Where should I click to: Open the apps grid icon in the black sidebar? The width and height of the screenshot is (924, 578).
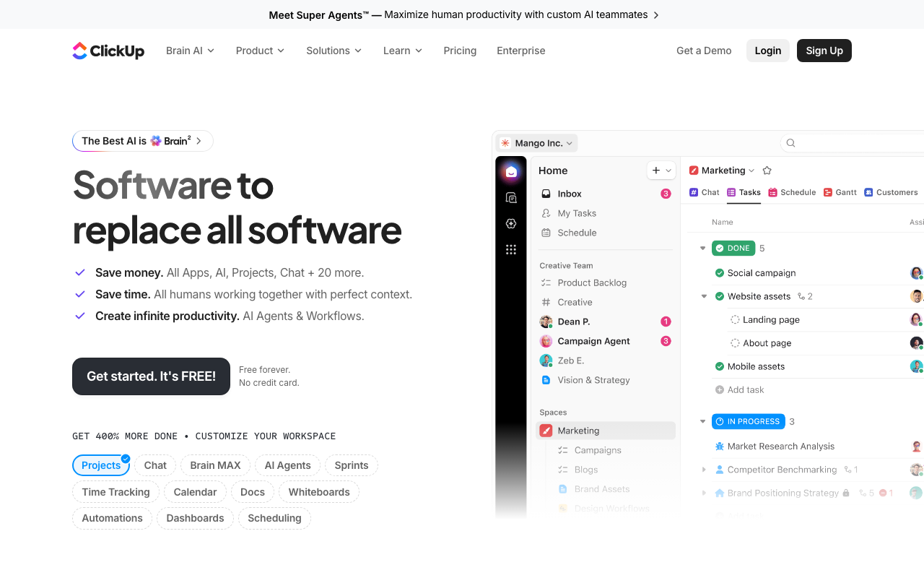tap(511, 250)
